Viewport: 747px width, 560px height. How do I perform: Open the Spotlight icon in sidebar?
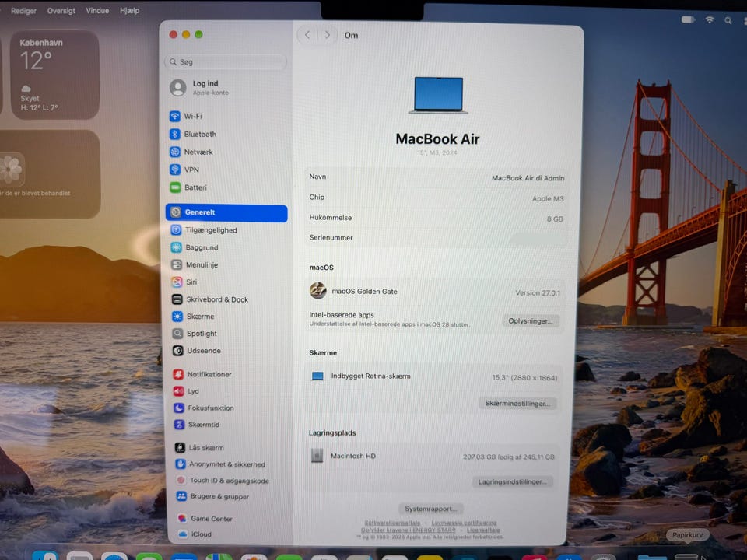pyautogui.click(x=177, y=334)
